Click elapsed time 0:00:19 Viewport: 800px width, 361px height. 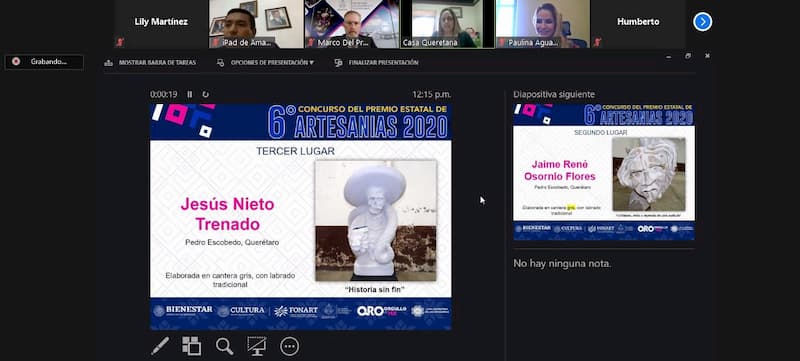163,94
